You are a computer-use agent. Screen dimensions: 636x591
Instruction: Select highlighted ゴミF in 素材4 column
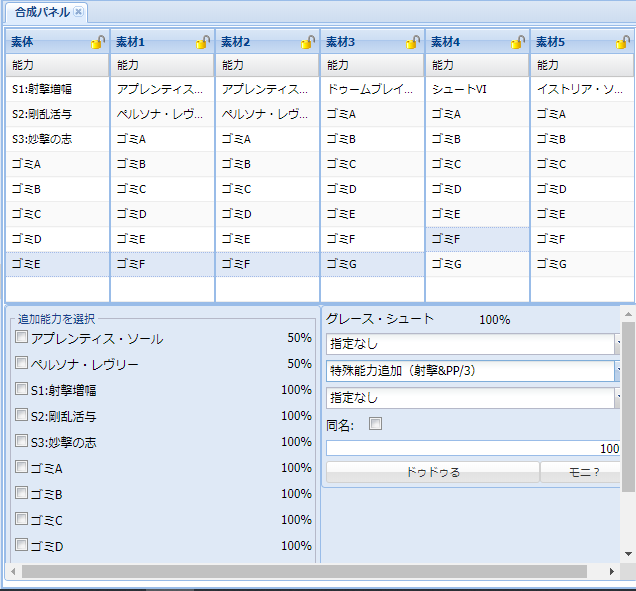pyautogui.click(x=477, y=239)
